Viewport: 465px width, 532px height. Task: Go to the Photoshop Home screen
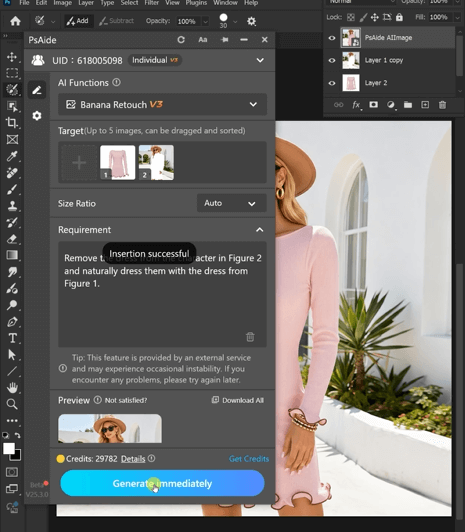click(x=15, y=21)
